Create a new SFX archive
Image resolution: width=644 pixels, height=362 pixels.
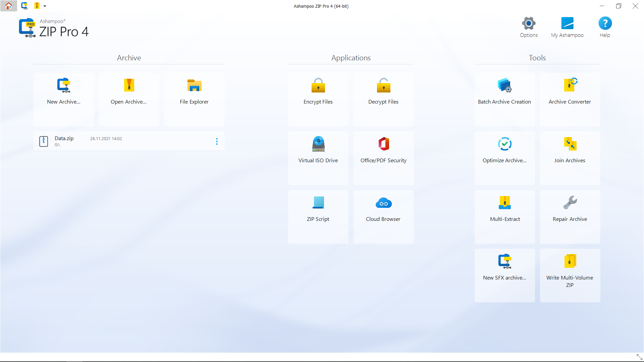point(504,266)
